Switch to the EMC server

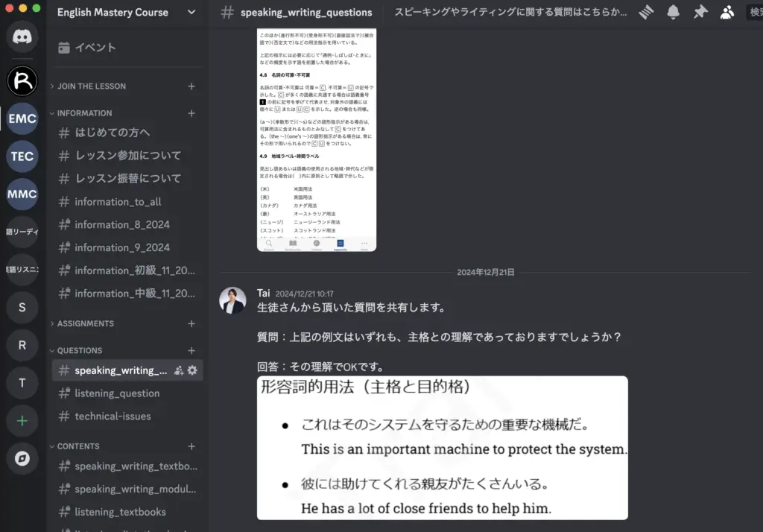tap(22, 118)
